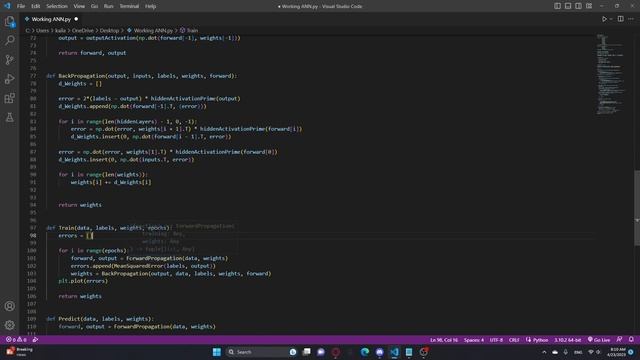Click the unsaved dot on Working ANN.py tab
The height and width of the screenshot is (360, 640).
click(x=76, y=19)
